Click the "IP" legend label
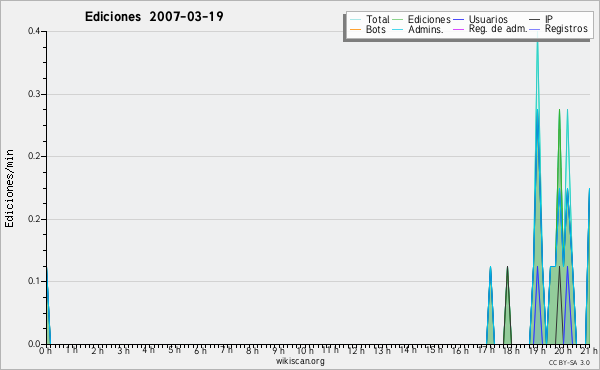This screenshot has width=600, height=370. pyautogui.click(x=549, y=19)
